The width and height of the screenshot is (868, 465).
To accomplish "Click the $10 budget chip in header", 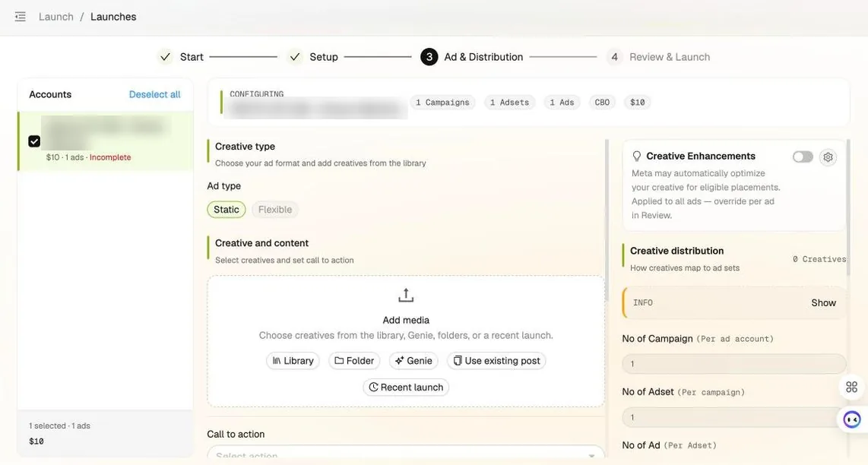I will (637, 103).
